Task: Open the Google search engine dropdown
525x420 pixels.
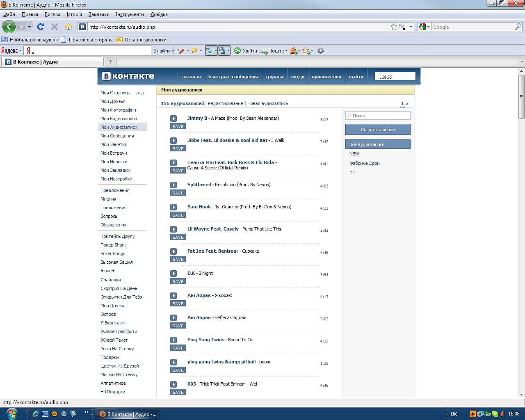Action: click(424, 27)
